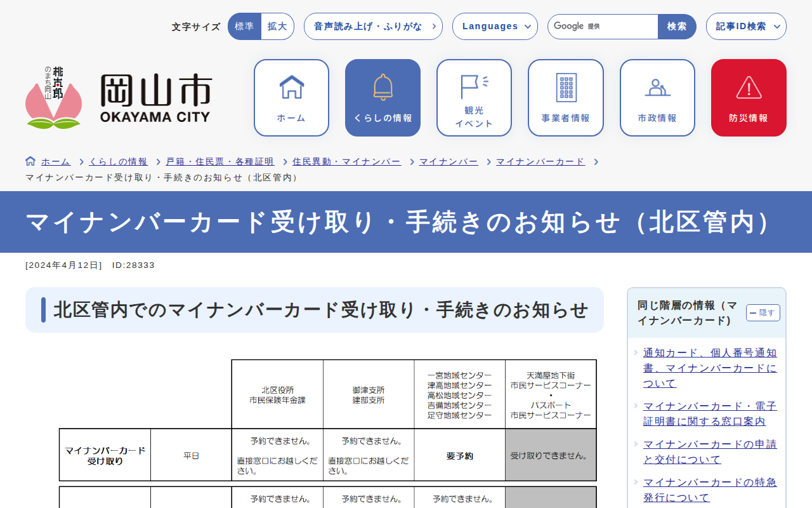The image size is (812, 508).
Task: Switch text size to 拡大
Action: click(x=277, y=27)
